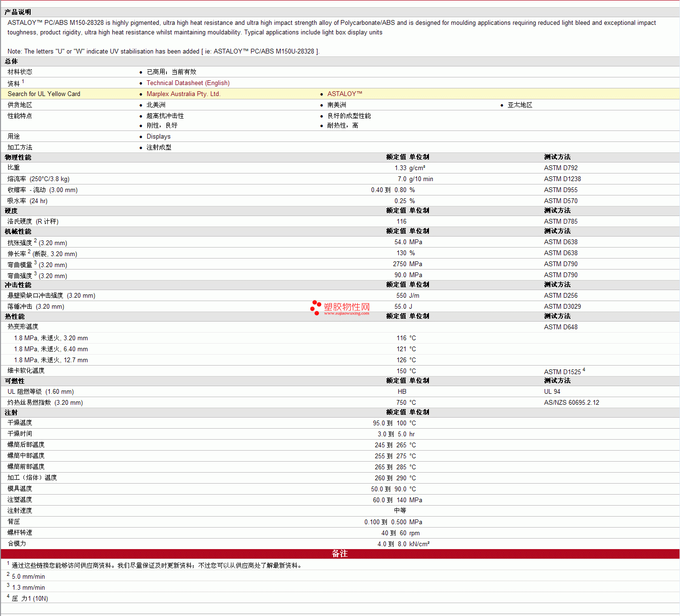Select the 中等 injection speed value

click(x=401, y=511)
